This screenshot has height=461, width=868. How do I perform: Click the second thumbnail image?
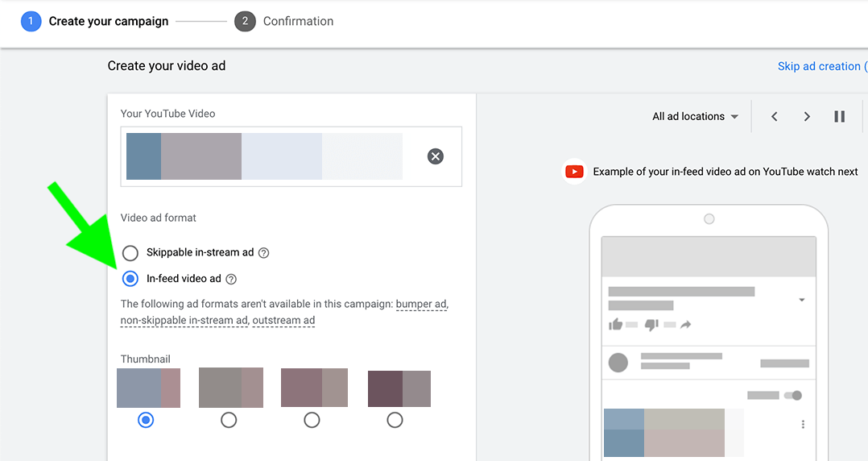coord(231,388)
